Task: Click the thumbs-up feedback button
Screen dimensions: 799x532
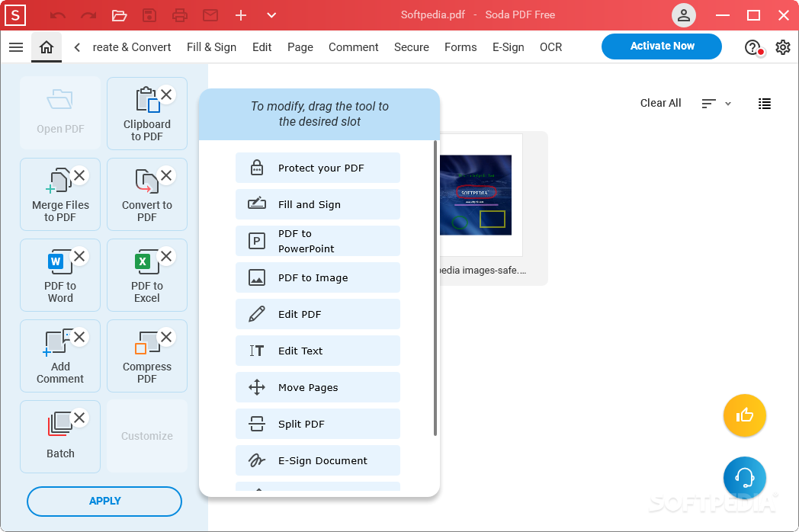Action: point(744,415)
